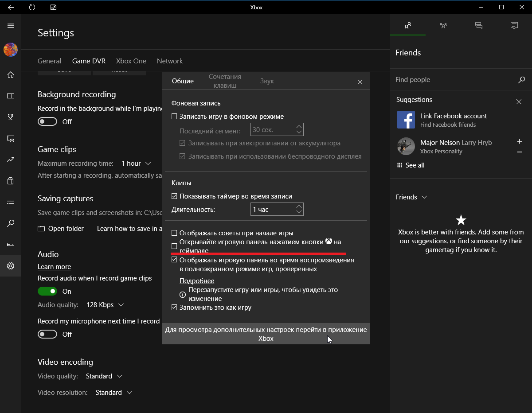Add Major Nelson with plus icon
The height and width of the screenshot is (413, 532).
(x=520, y=141)
